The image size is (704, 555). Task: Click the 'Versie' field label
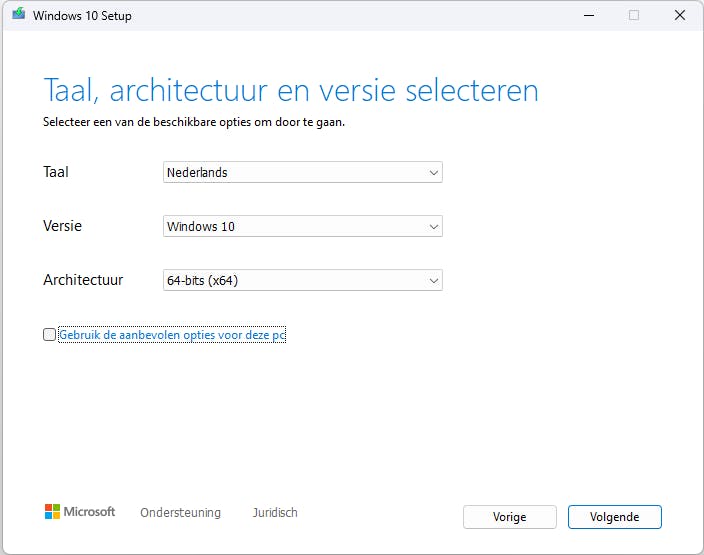pyautogui.click(x=62, y=226)
